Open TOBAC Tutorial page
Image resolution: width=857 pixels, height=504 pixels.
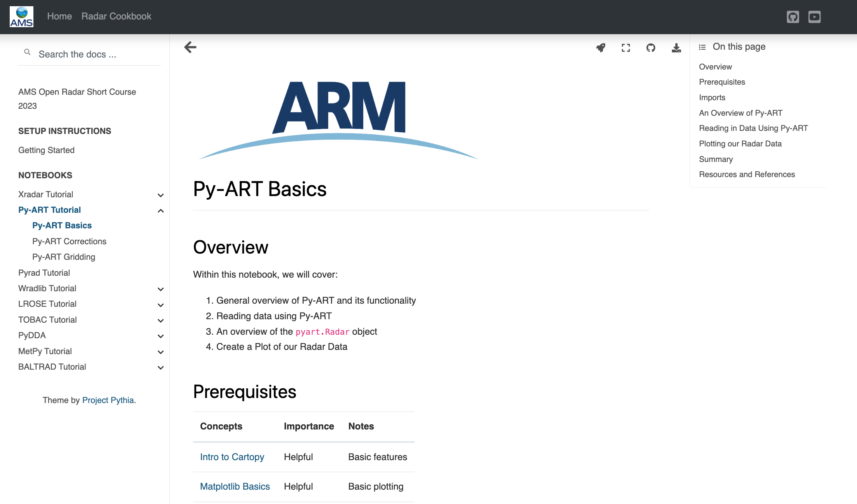pos(47,320)
